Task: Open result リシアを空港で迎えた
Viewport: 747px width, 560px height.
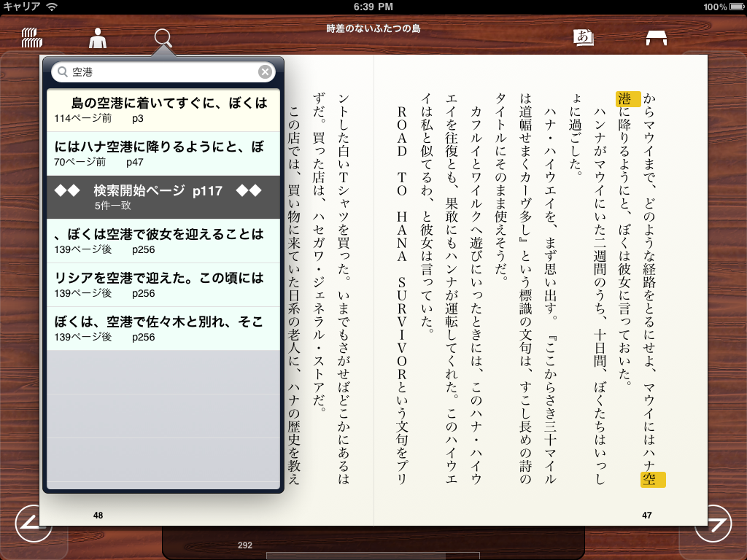Action: coord(163,284)
